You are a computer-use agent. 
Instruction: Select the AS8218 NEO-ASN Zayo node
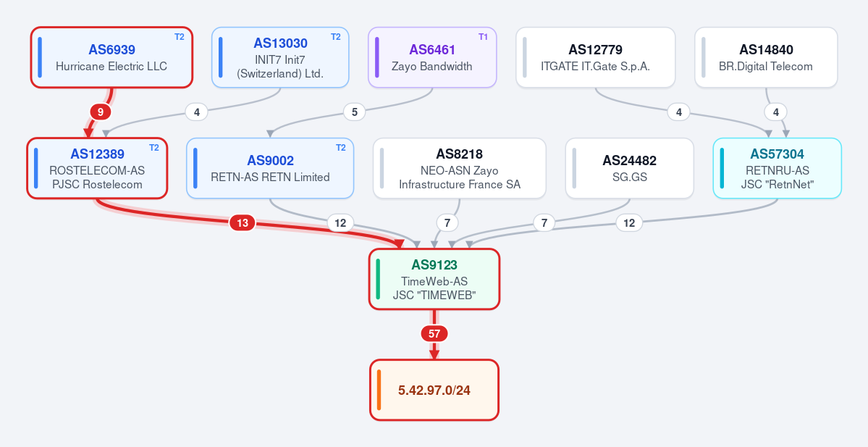460,168
